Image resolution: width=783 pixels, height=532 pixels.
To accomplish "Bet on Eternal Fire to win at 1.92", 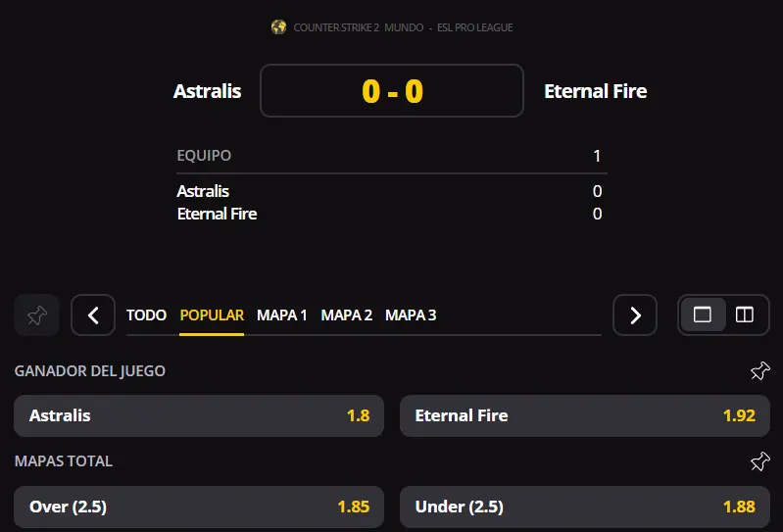I will pos(585,415).
